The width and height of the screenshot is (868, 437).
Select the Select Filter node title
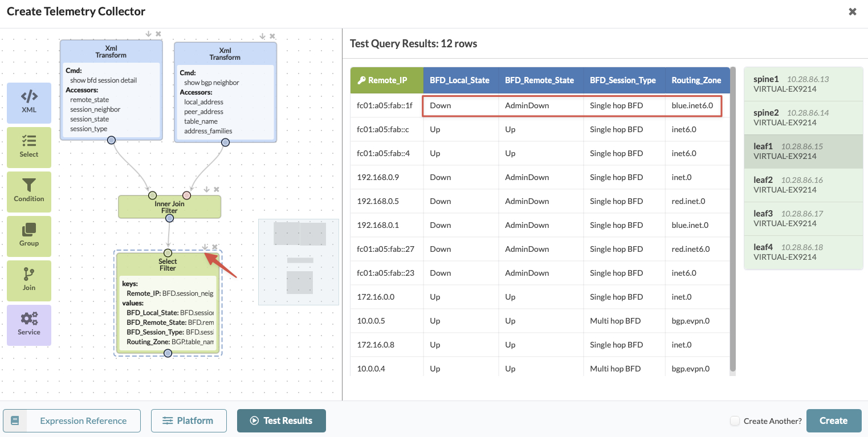click(x=168, y=265)
